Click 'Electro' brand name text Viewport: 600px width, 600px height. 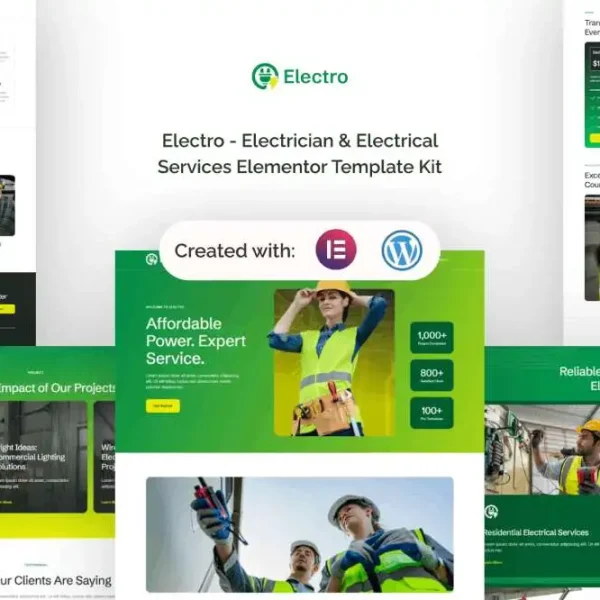(x=316, y=77)
